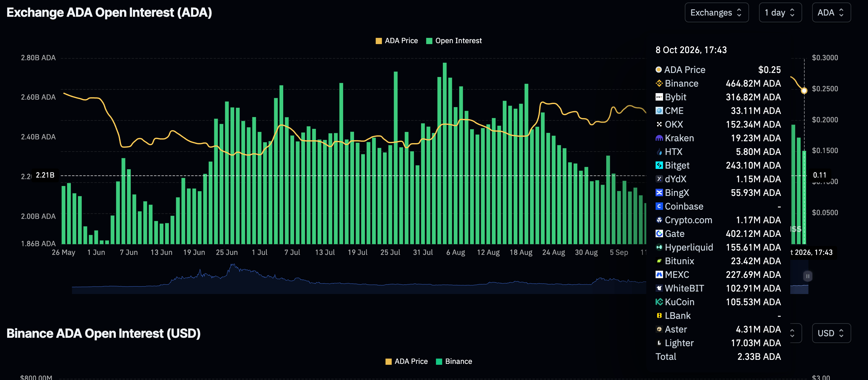
Task: Click the BingX logo icon
Action: pyautogui.click(x=659, y=193)
